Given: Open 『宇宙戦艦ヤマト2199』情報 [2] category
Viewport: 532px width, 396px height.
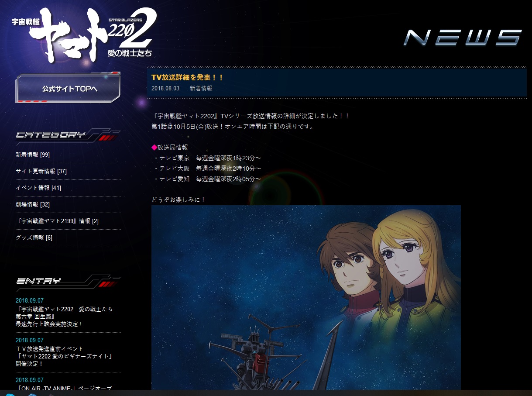Looking at the screenshot, I should tap(57, 221).
